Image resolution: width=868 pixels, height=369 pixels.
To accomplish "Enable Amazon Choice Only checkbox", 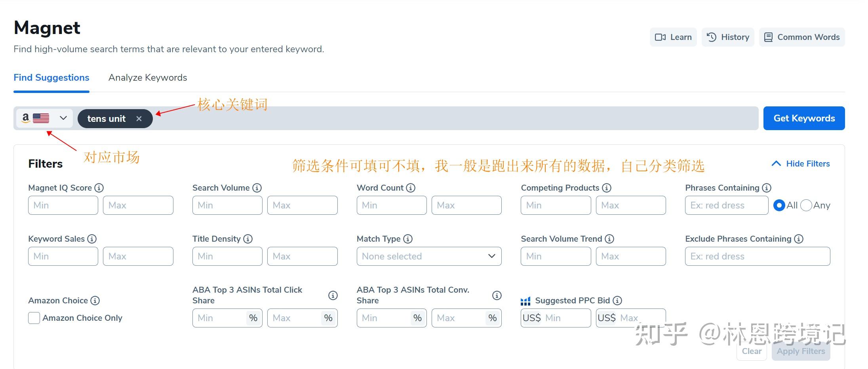I will [34, 318].
